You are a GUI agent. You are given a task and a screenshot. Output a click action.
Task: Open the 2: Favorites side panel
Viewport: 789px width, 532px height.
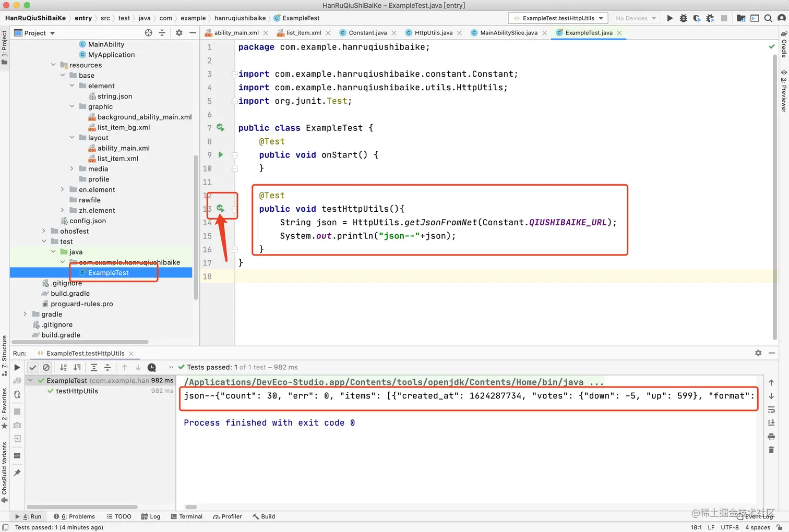5,408
